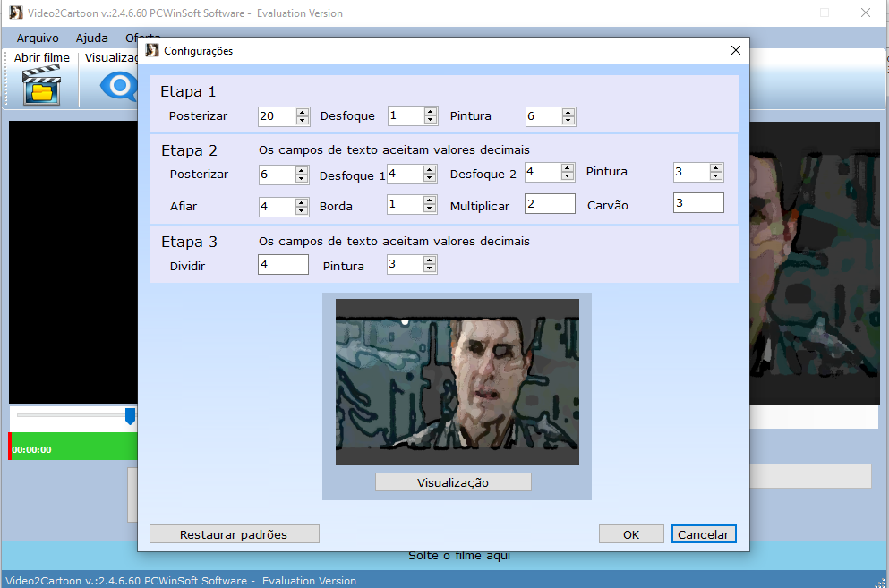889x588 pixels.
Task: Decrease Etapa 2 Pintura using down arrow
Action: (716, 176)
